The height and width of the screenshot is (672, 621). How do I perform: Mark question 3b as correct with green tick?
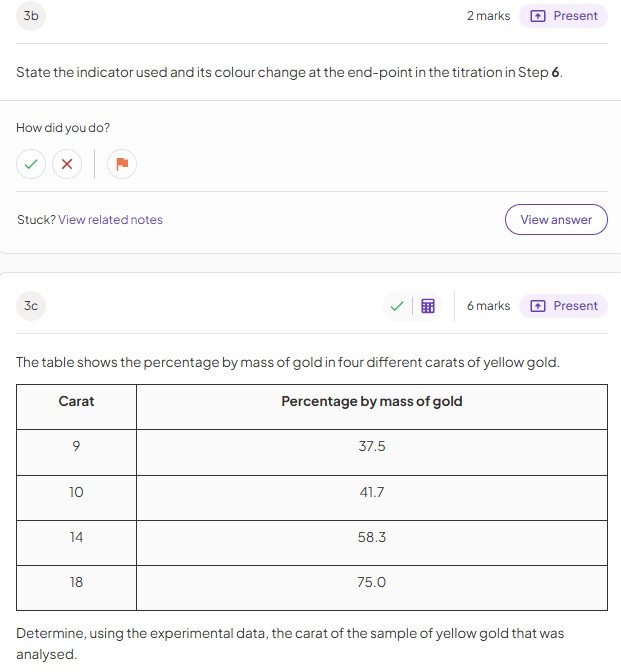[x=31, y=164]
